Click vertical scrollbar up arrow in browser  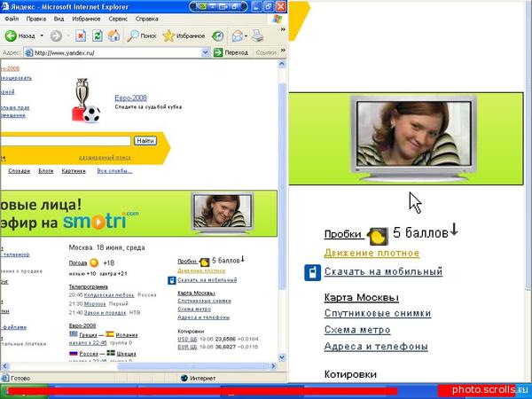point(282,64)
